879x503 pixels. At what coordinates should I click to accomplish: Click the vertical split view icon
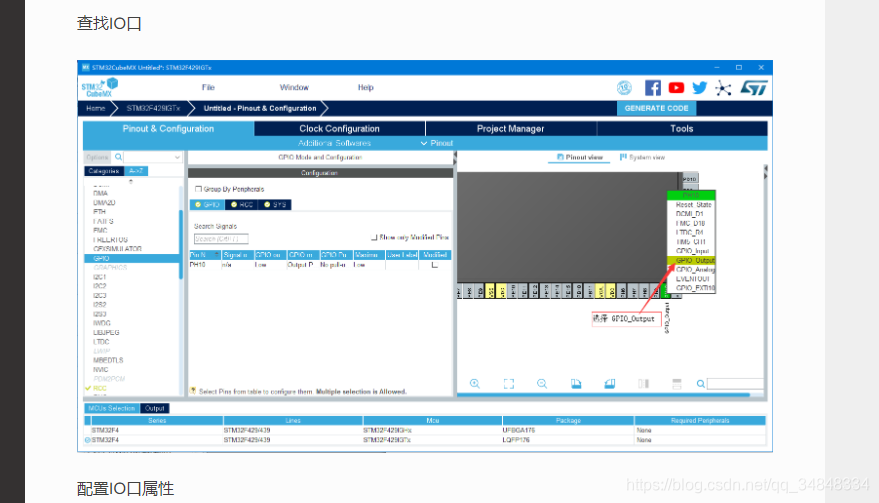644,384
